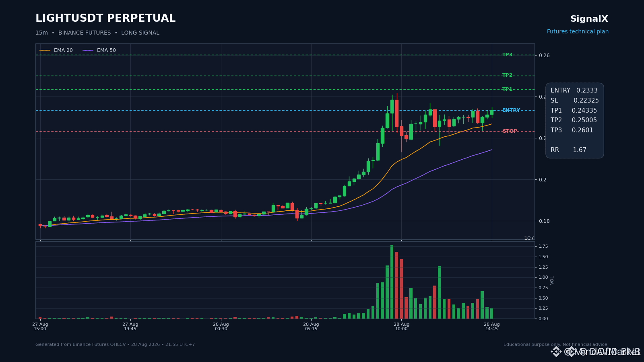
Task: Click the tallest green volume bar
Action: pos(392,282)
